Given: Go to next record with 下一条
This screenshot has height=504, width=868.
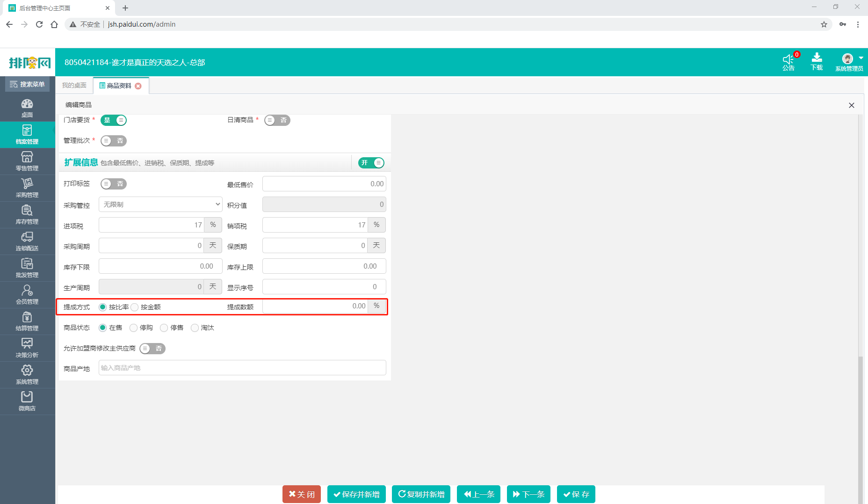Looking at the screenshot, I should 528,494.
